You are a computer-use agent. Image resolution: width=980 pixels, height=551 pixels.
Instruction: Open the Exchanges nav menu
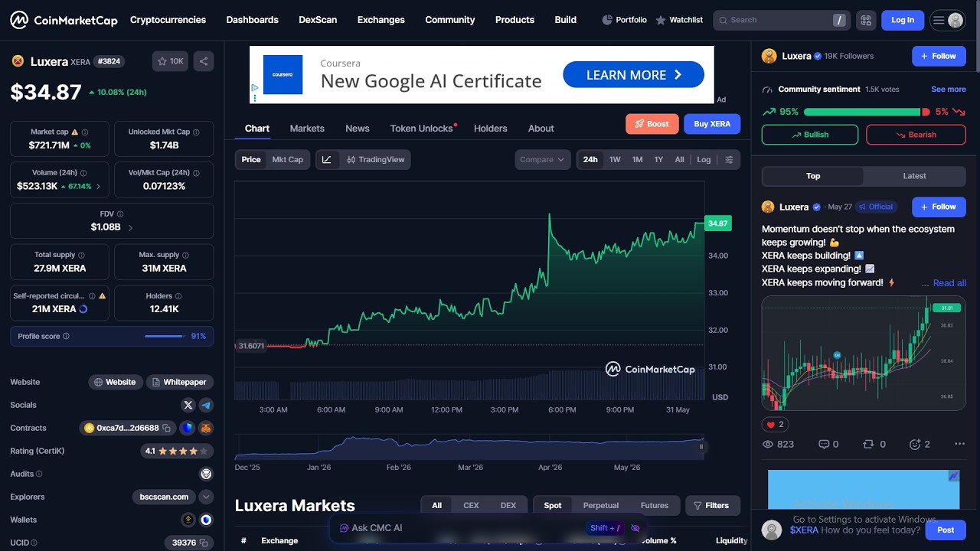pos(381,20)
